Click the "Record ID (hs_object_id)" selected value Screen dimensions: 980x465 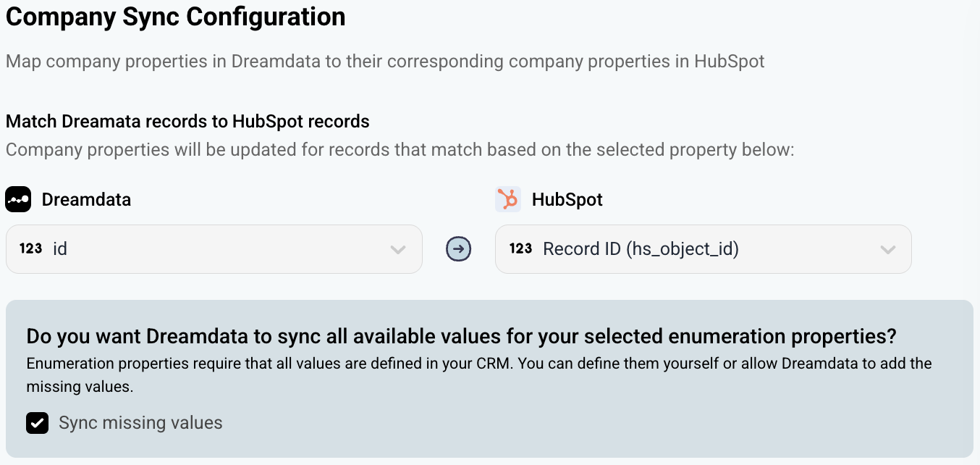(641, 249)
